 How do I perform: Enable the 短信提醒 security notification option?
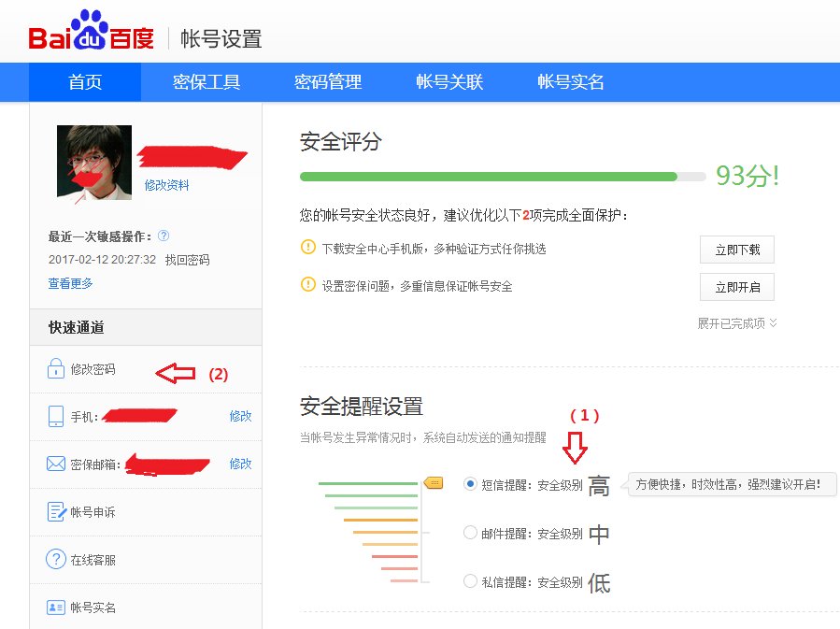point(471,483)
